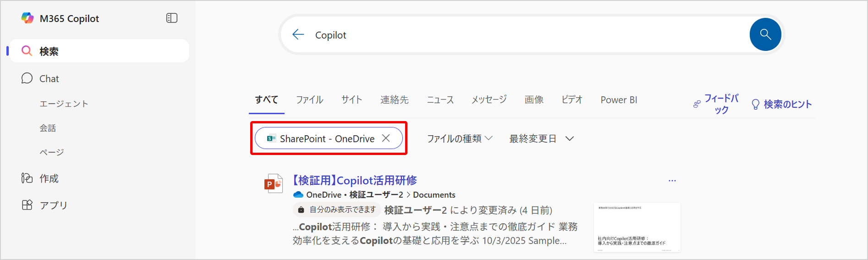The width and height of the screenshot is (868, 260).
Task: Collapse the sidebar panel icon
Action: pos(172,18)
